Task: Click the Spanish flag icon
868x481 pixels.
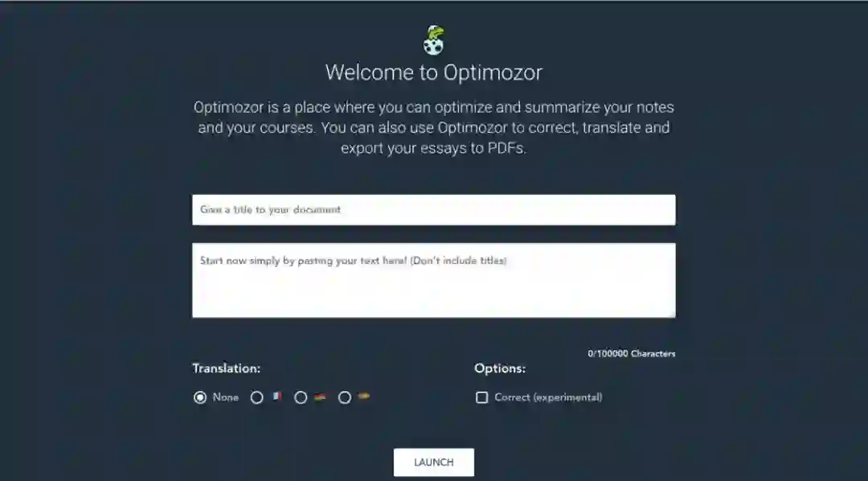Action: pyautogui.click(x=364, y=397)
